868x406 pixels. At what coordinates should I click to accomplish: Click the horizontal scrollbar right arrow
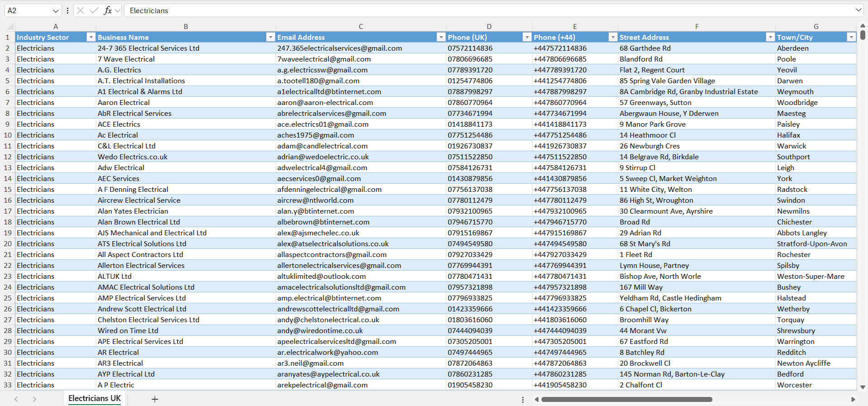click(x=853, y=399)
